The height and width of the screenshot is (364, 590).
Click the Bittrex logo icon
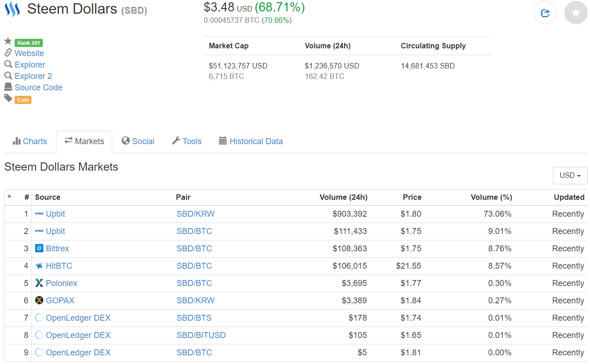click(x=39, y=249)
